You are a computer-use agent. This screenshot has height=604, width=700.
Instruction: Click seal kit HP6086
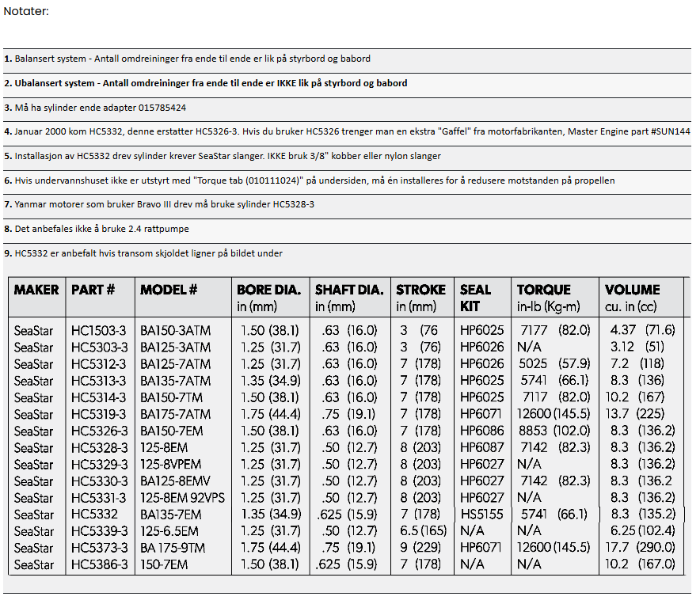pos(481,431)
